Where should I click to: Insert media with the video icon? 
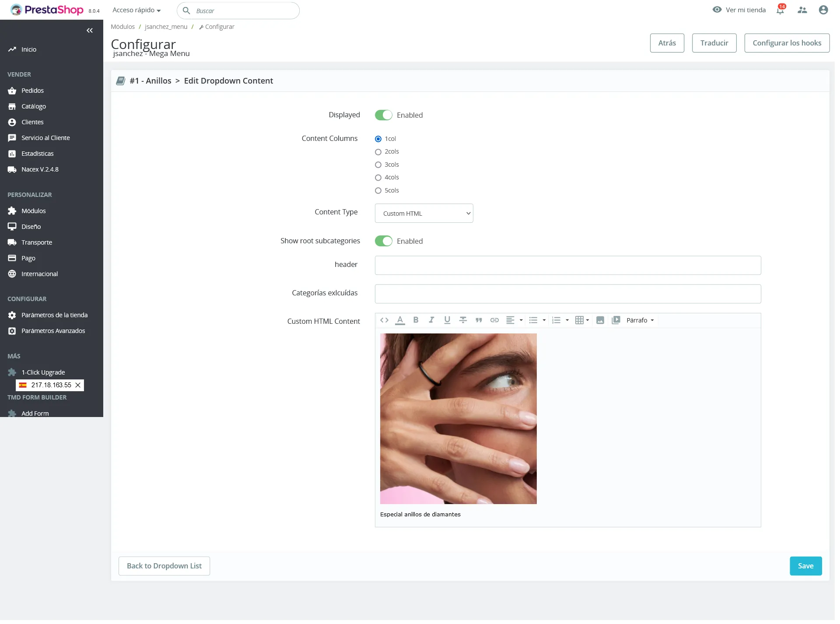[616, 320]
